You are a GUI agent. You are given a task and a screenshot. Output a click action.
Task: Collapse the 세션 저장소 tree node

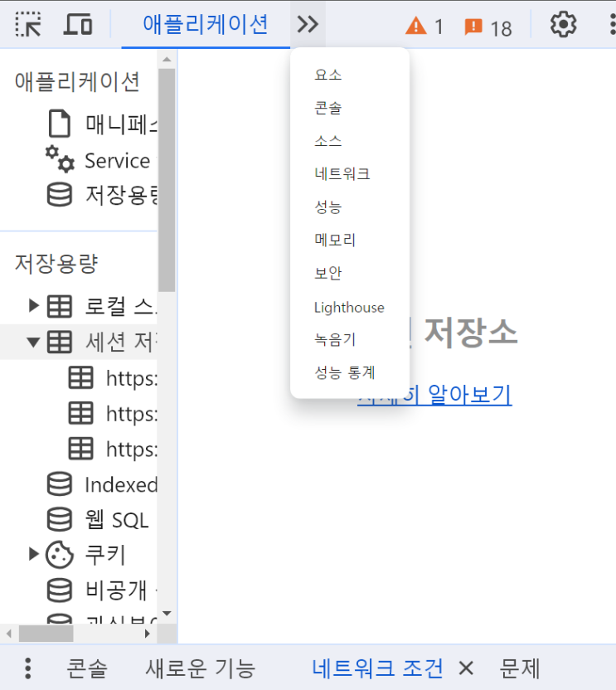pyautogui.click(x=33, y=342)
